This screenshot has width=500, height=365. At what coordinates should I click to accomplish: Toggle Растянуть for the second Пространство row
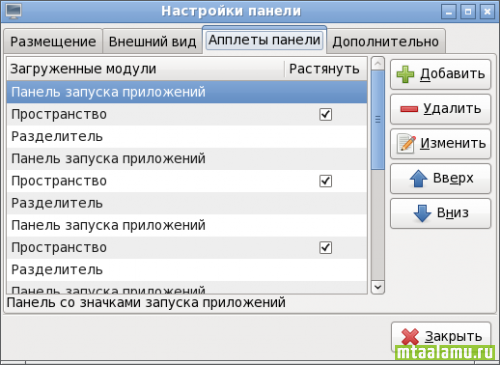[325, 181]
